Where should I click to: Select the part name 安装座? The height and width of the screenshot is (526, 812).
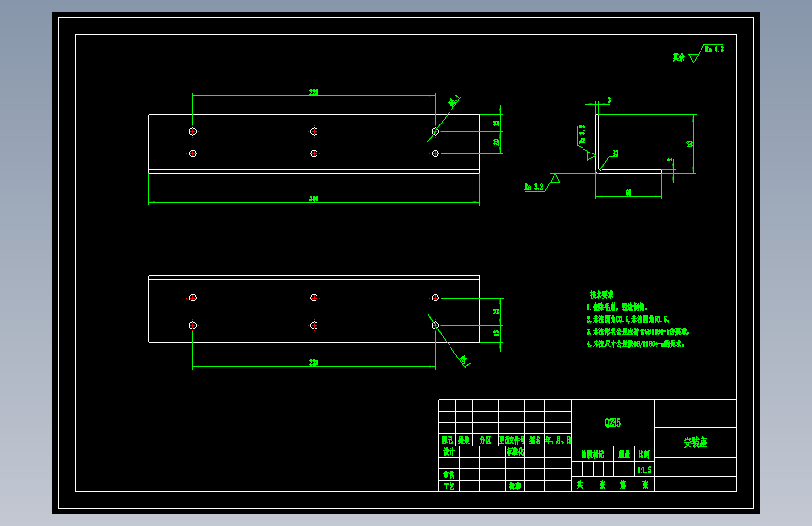click(x=695, y=443)
